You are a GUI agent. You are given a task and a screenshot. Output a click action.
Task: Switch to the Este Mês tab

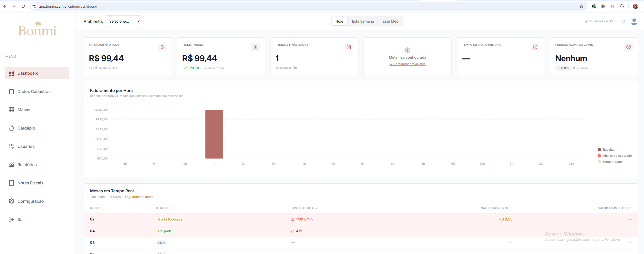tap(390, 21)
